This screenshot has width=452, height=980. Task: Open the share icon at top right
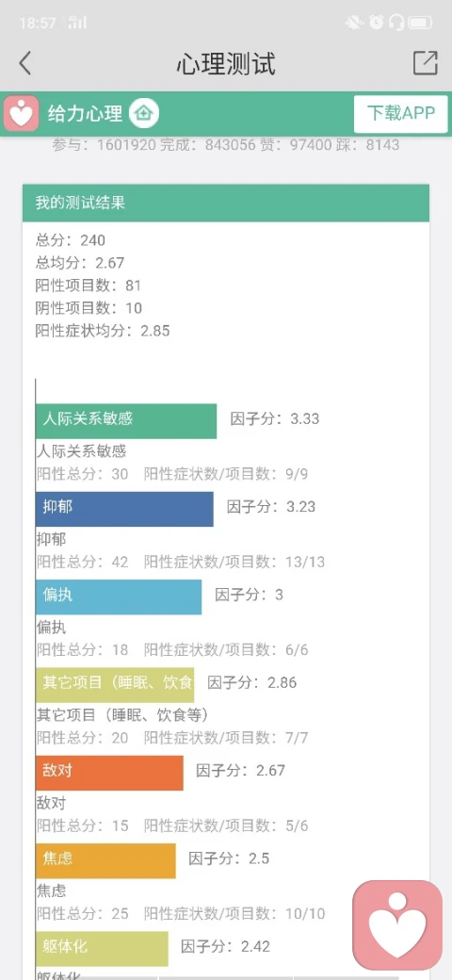point(425,63)
